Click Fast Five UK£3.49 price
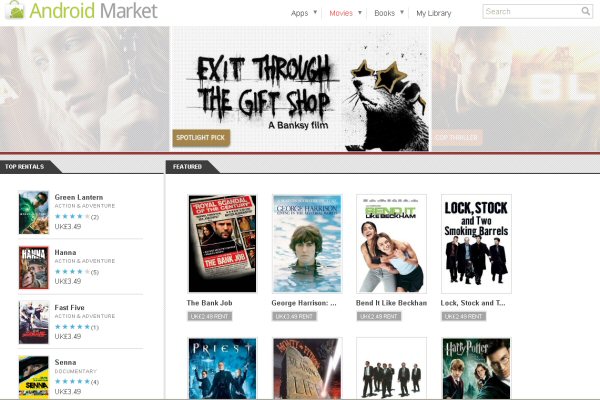This screenshot has height=400, width=600. tap(68, 336)
